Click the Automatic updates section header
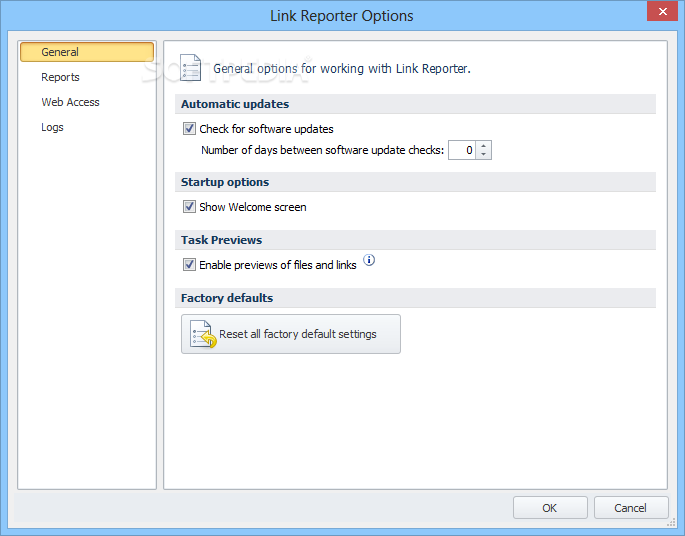Viewport: 685px width, 536px height. pyautogui.click(x=415, y=104)
